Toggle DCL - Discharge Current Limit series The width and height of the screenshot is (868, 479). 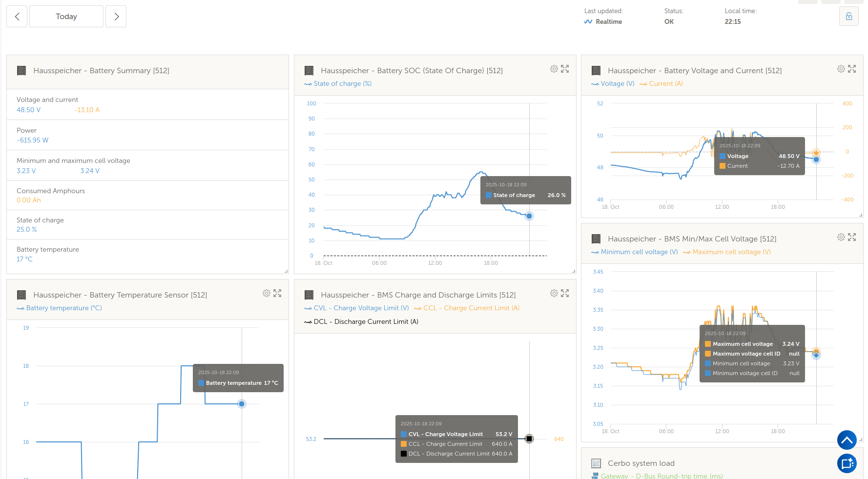366,322
